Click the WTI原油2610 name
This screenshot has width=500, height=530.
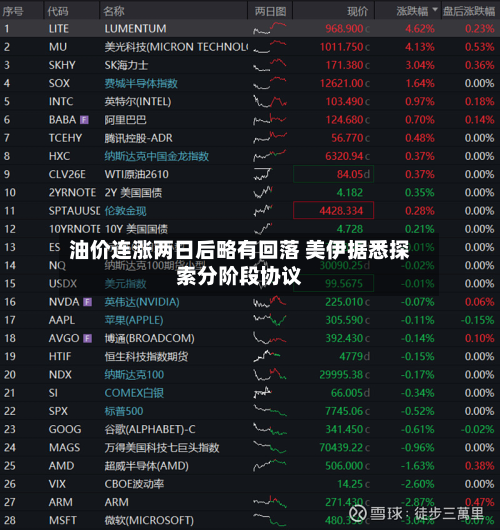click(x=137, y=174)
